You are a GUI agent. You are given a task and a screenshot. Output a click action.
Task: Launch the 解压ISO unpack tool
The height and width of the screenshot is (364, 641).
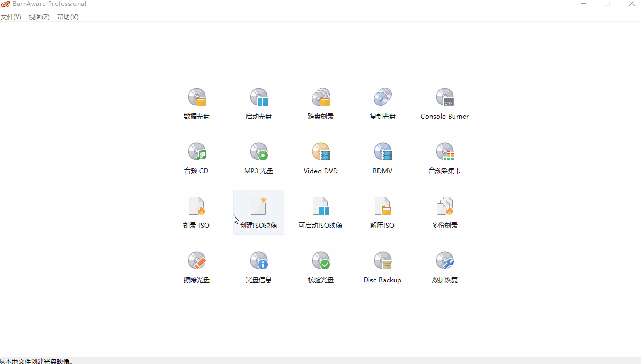[x=383, y=212]
